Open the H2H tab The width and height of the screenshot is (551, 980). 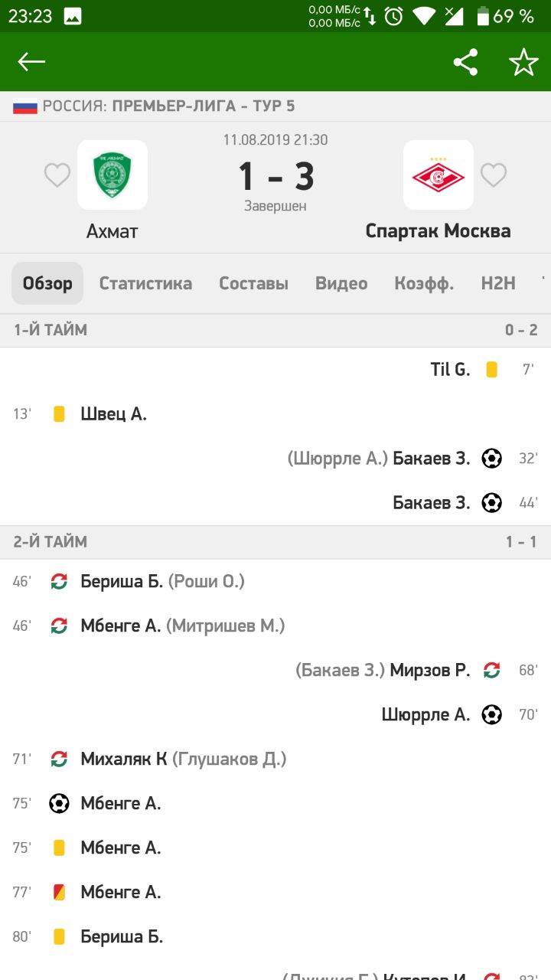(498, 283)
